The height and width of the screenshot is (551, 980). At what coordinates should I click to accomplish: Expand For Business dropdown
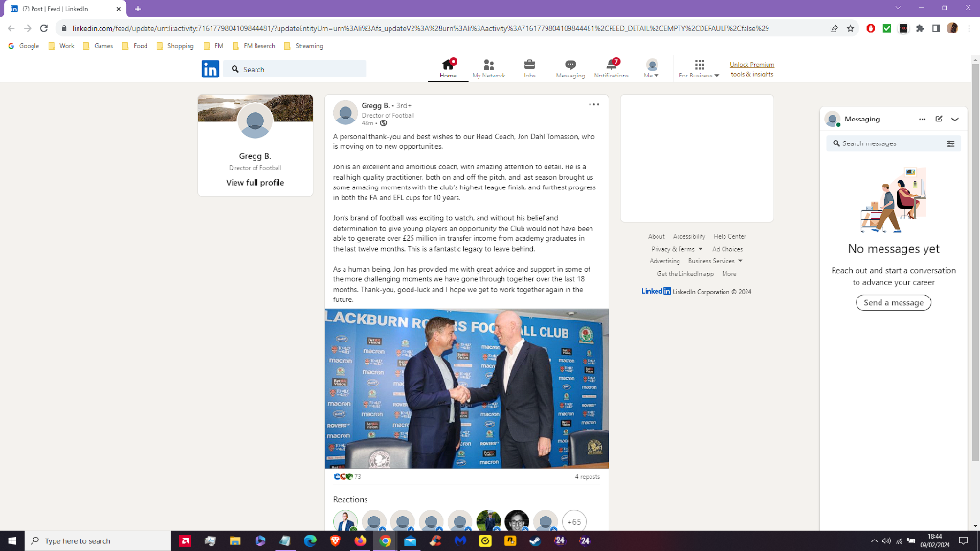699,69
